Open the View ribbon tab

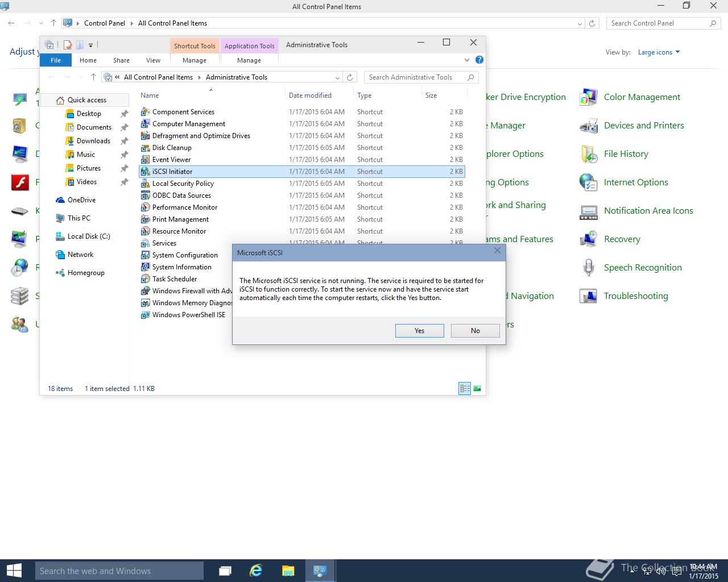(x=153, y=60)
